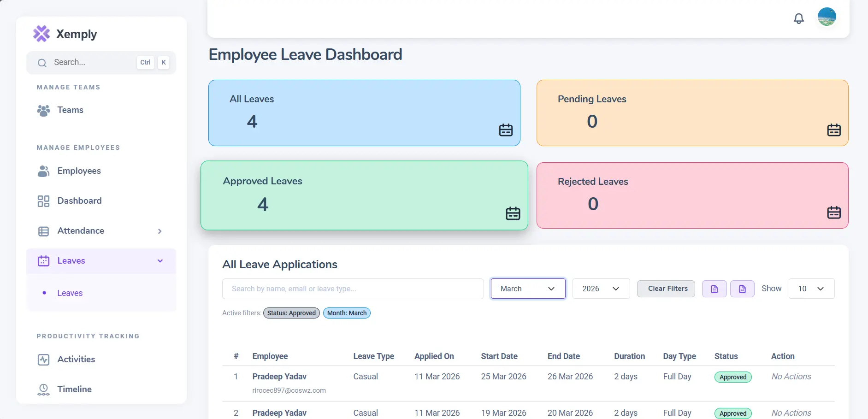Go to Dashboard menu item
This screenshot has height=419, width=868.
101,201
